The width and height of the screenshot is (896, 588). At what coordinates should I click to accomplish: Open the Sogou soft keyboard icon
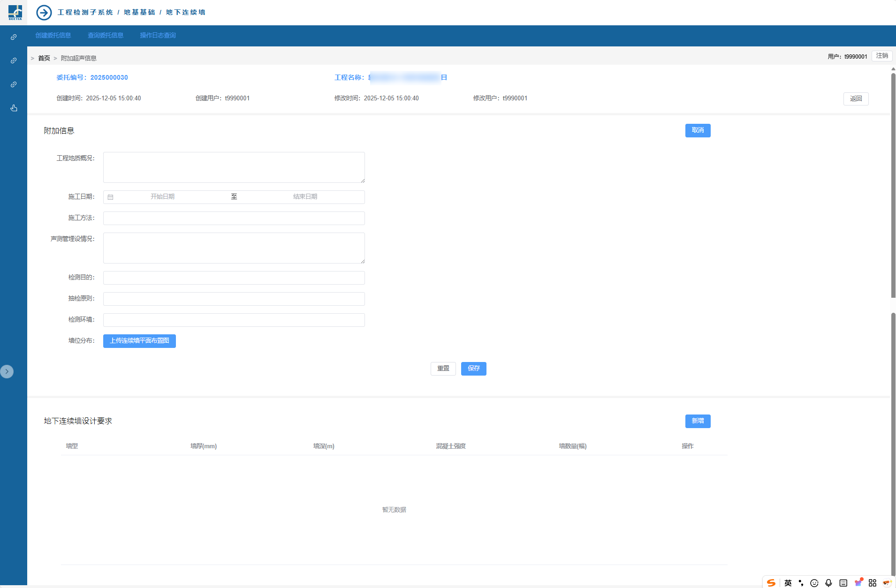coord(843,583)
